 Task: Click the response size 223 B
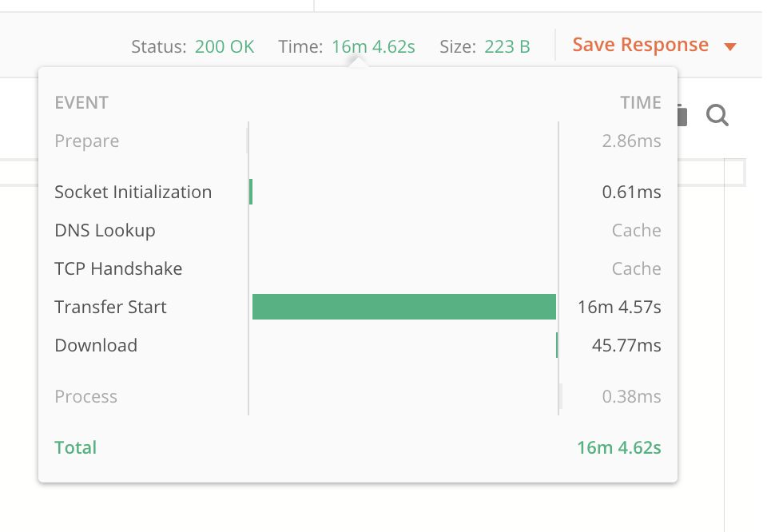click(x=507, y=47)
